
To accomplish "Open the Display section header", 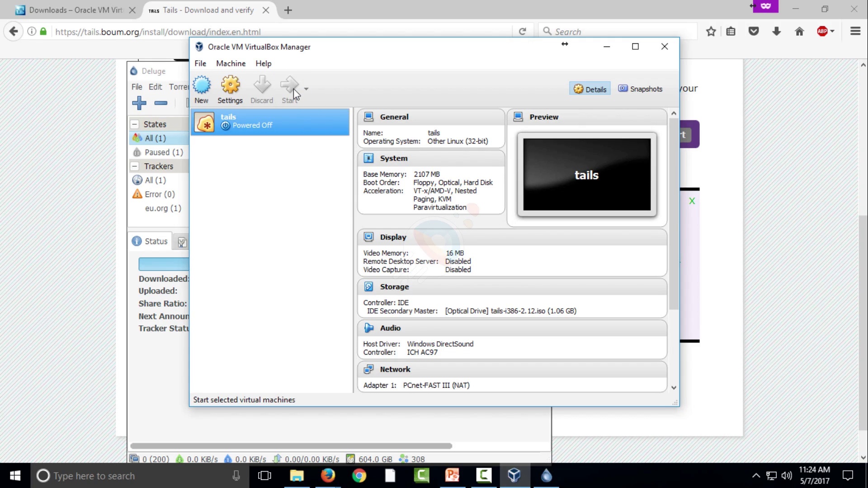I will point(512,237).
